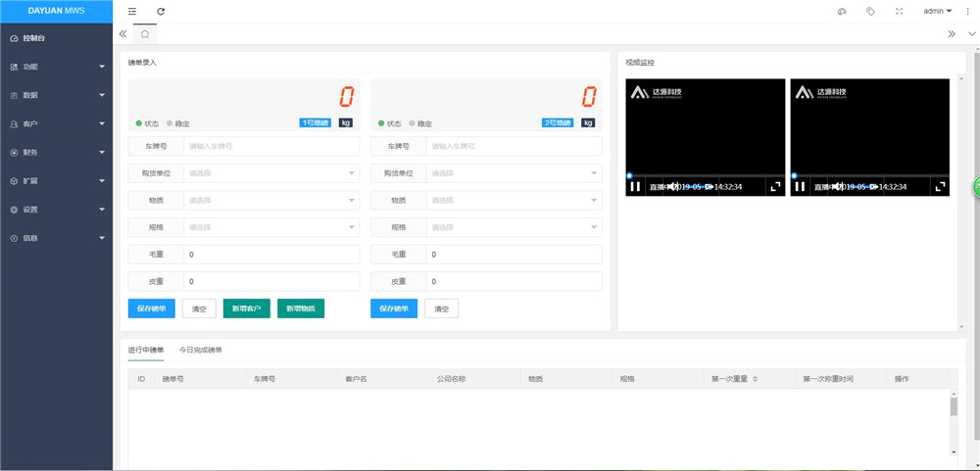Click the tag icon in the header
980x471 pixels.
(x=870, y=12)
